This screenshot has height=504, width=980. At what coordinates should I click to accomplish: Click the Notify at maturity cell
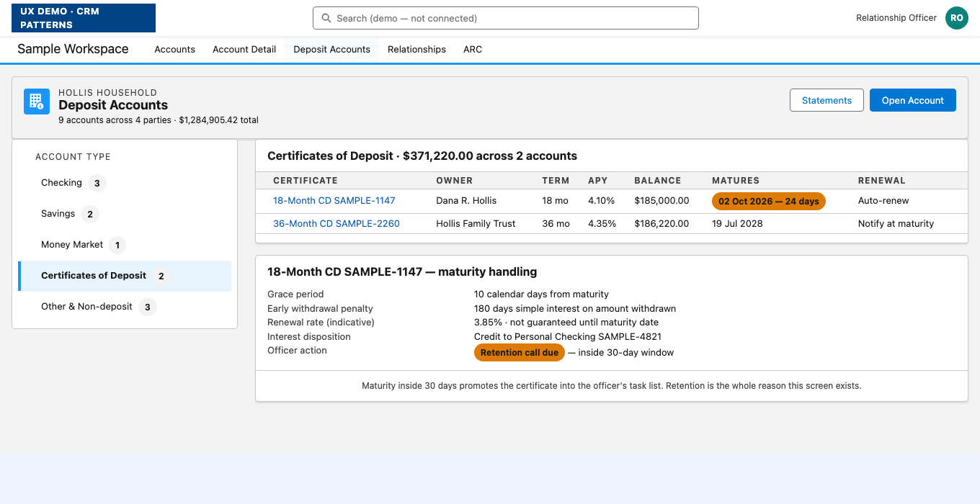(896, 224)
